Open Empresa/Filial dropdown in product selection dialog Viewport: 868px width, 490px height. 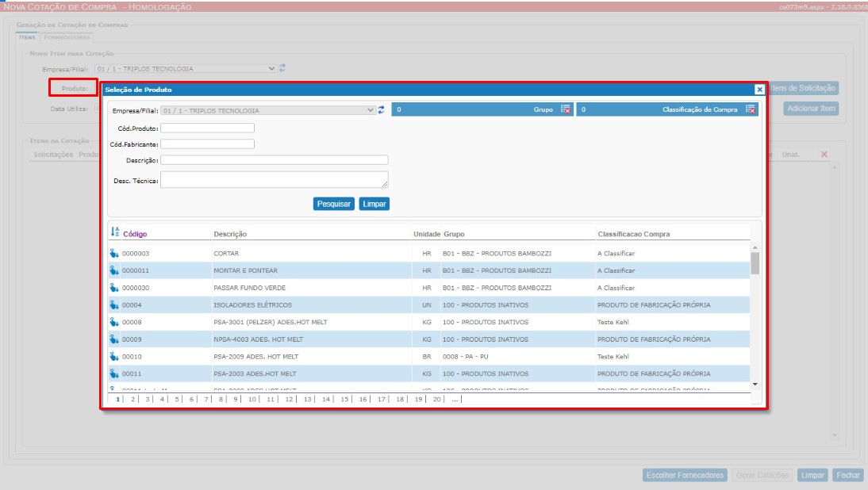[x=268, y=111]
